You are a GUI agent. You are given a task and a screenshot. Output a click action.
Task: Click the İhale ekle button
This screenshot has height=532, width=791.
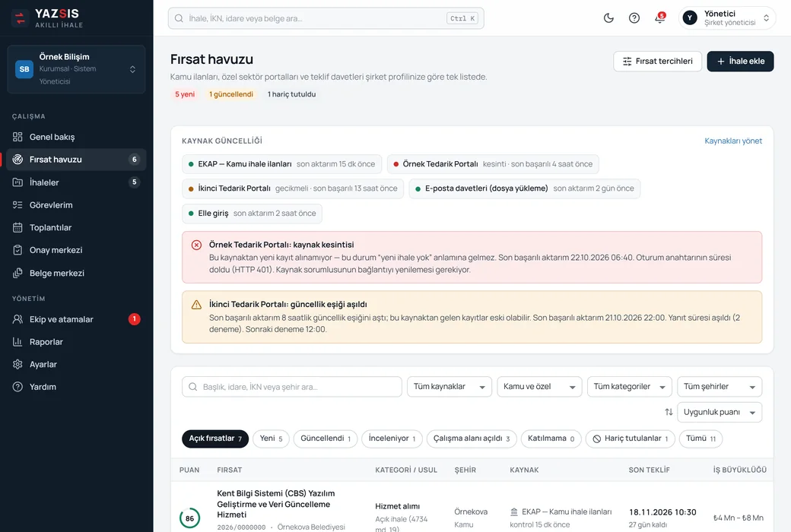coord(740,61)
